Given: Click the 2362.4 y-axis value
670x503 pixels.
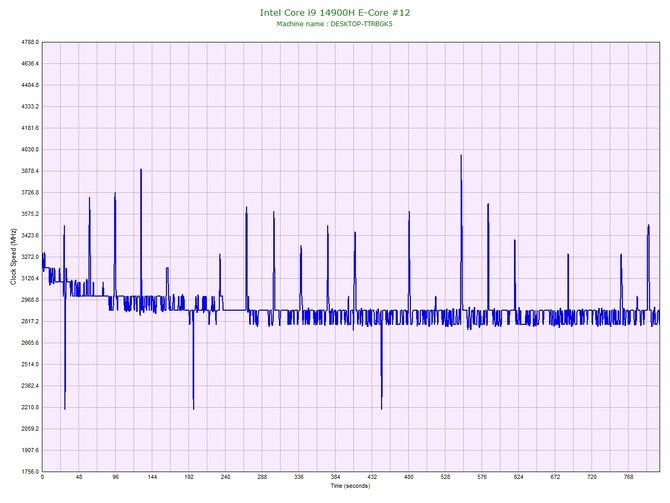Looking at the screenshot, I should pyautogui.click(x=30, y=386).
